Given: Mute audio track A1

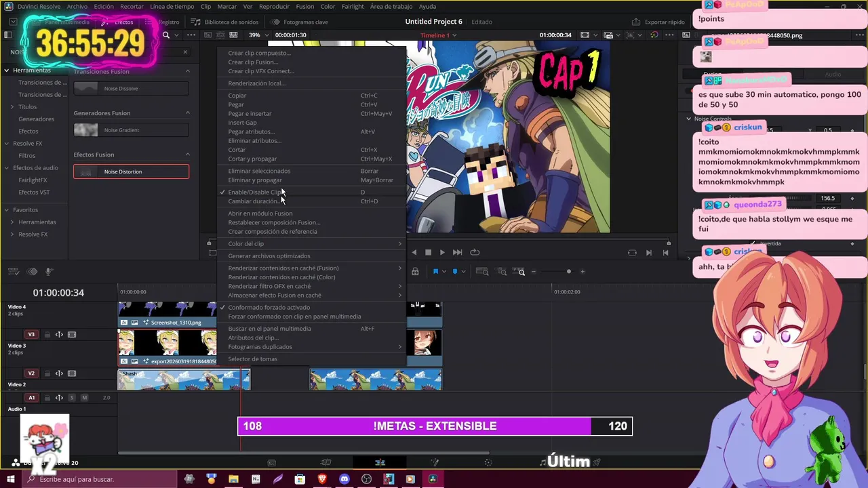Looking at the screenshot, I should point(84,398).
